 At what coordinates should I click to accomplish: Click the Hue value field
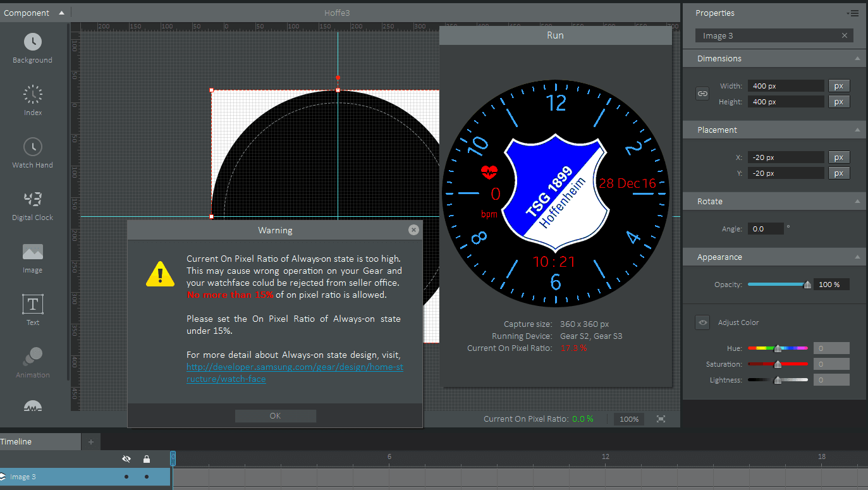(x=831, y=348)
